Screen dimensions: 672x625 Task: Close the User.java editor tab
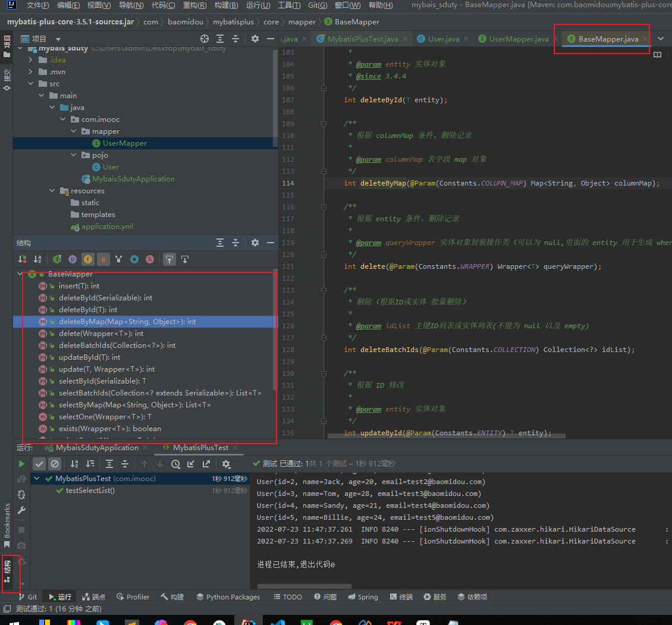tap(466, 39)
